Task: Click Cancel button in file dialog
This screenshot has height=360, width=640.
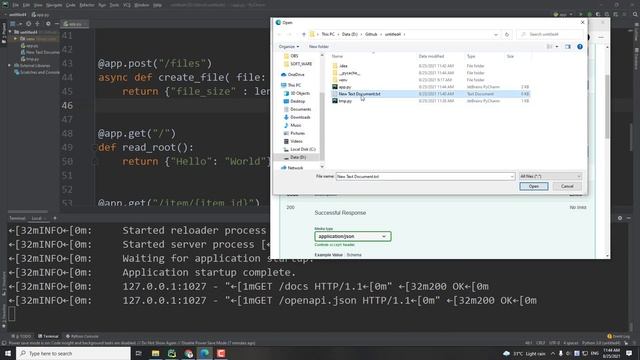Action: tap(567, 186)
